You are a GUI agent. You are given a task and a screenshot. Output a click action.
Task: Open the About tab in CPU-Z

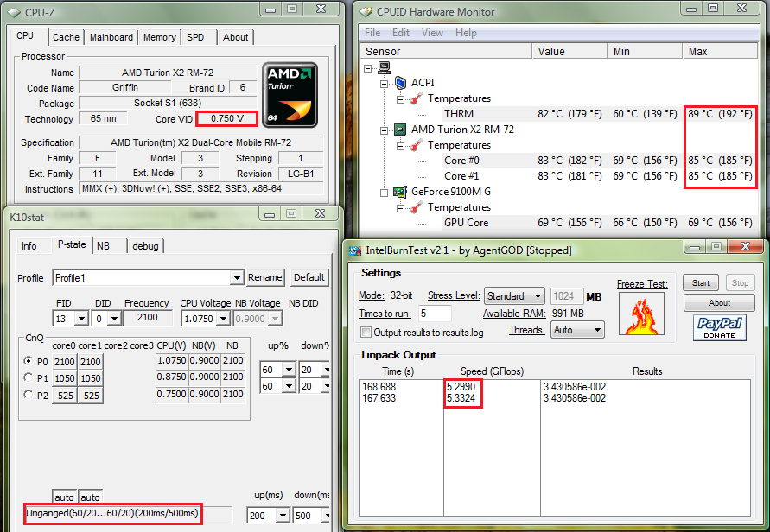coord(235,37)
